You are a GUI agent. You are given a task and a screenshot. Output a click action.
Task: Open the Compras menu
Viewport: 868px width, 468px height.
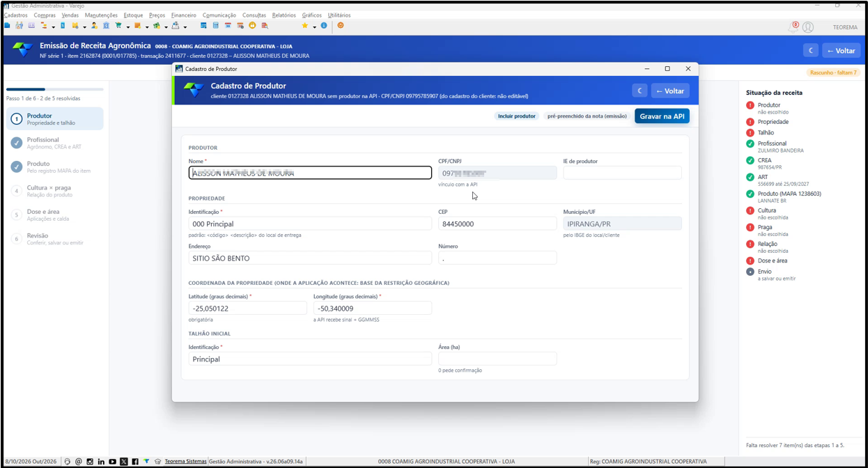point(45,15)
